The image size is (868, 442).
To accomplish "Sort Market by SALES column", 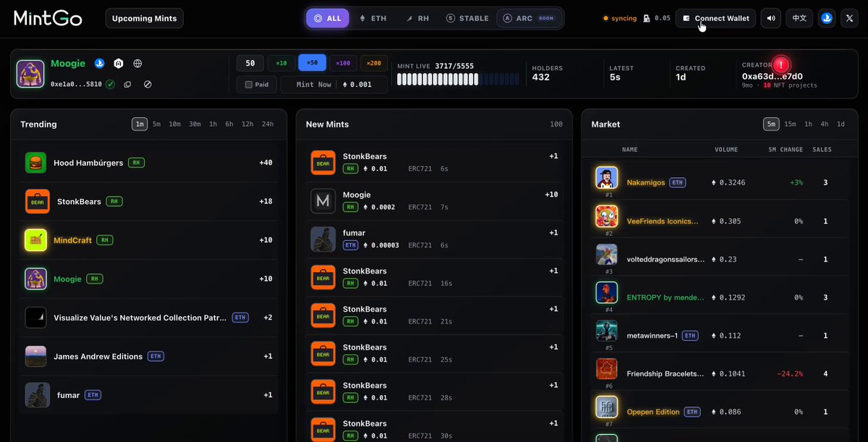I will (x=822, y=150).
